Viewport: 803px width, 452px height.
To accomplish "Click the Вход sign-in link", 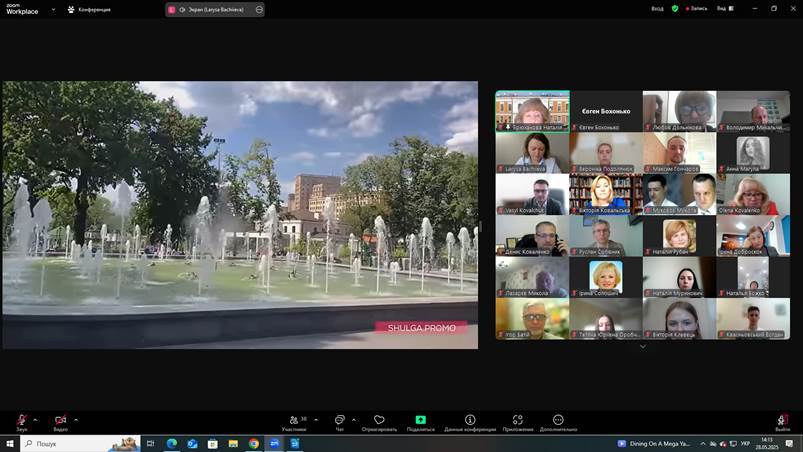I will (657, 8).
